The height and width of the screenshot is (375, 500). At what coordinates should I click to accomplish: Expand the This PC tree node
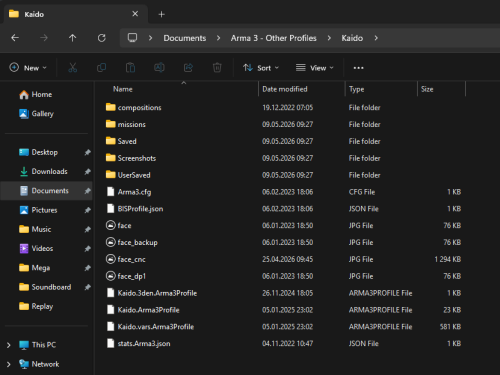[x=9, y=345]
